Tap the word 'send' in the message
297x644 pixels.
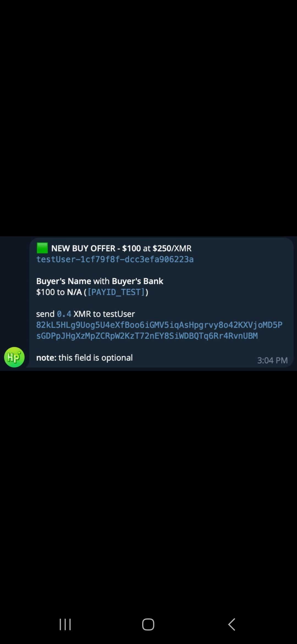(45, 314)
